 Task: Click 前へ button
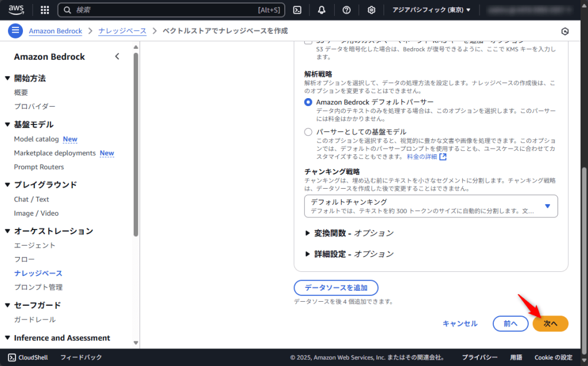tap(510, 324)
